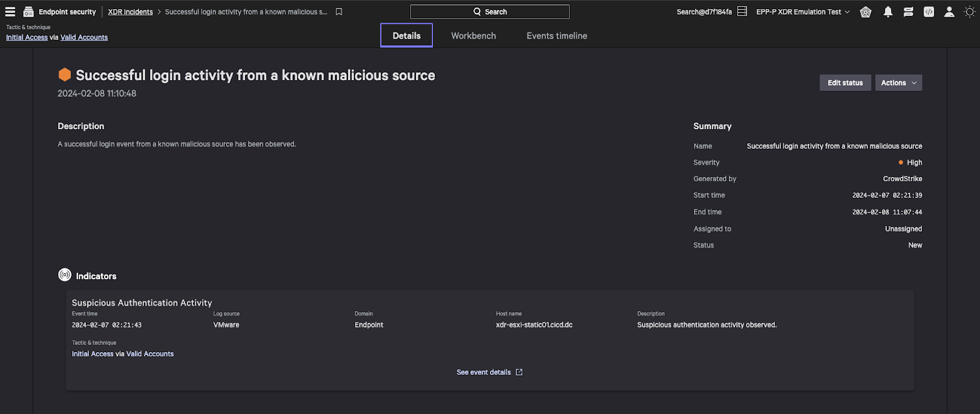Open the server stack icon beside Search@d7f184fa
Viewport: 980px width, 414px height.
742,12
